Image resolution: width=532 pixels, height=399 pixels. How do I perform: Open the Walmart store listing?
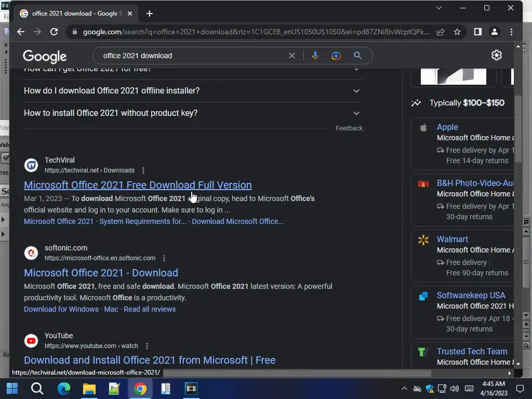click(x=453, y=239)
